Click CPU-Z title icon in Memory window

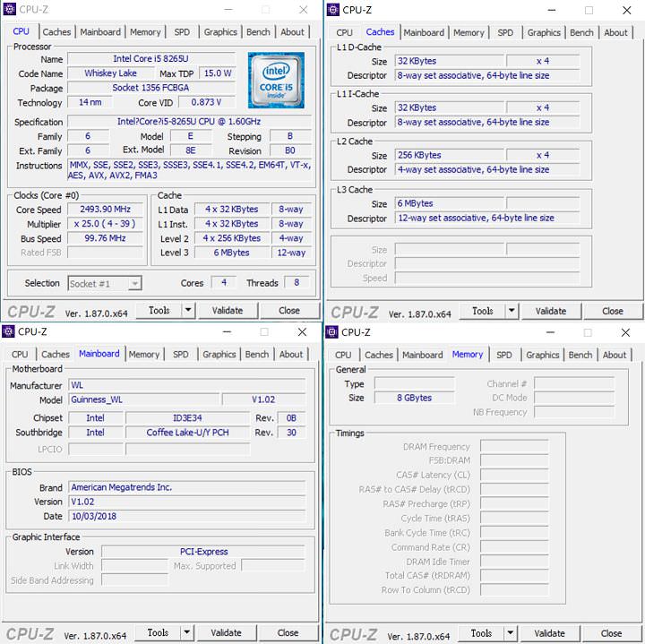point(332,332)
